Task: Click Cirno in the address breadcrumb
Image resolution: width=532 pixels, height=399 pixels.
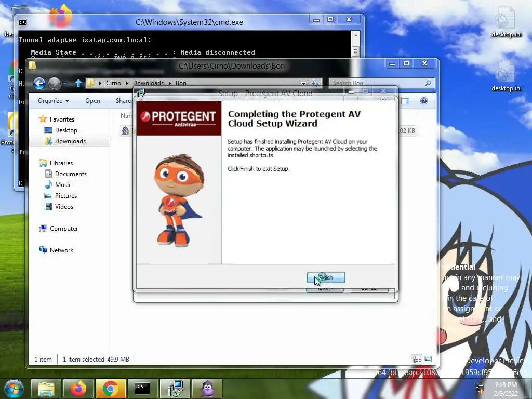Action: (x=113, y=83)
